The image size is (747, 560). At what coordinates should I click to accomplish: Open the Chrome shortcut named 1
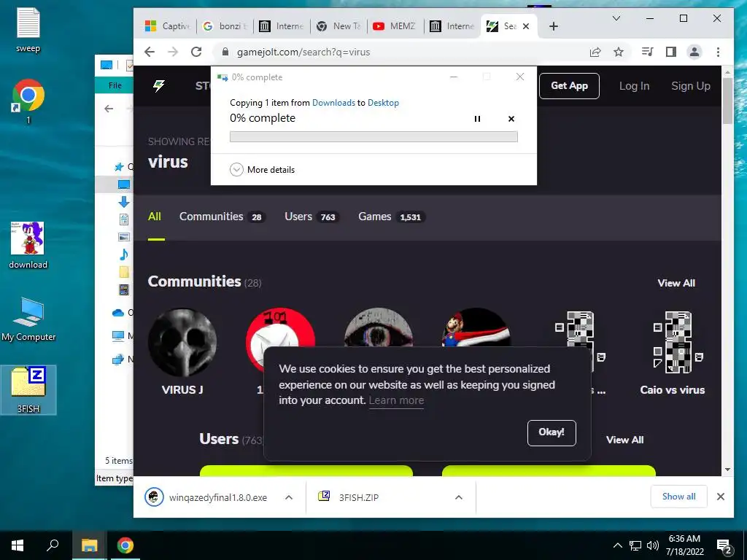28,101
